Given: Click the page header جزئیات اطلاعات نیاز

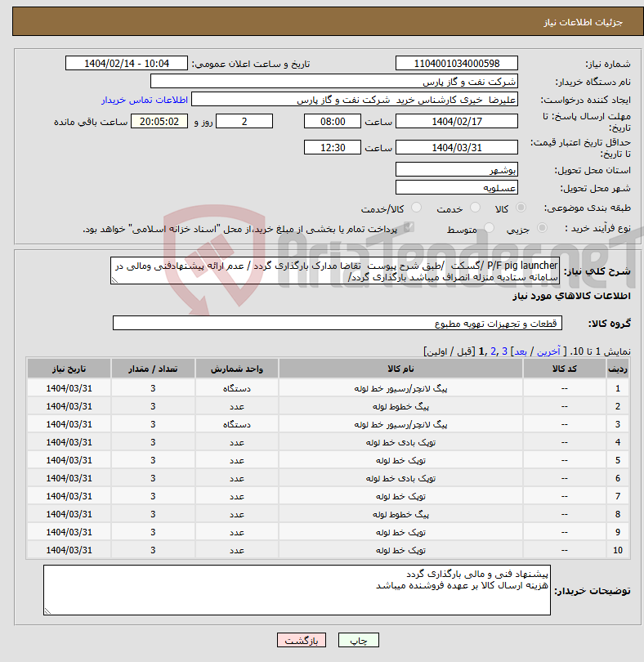Looking at the screenshot, I should point(583,22).
